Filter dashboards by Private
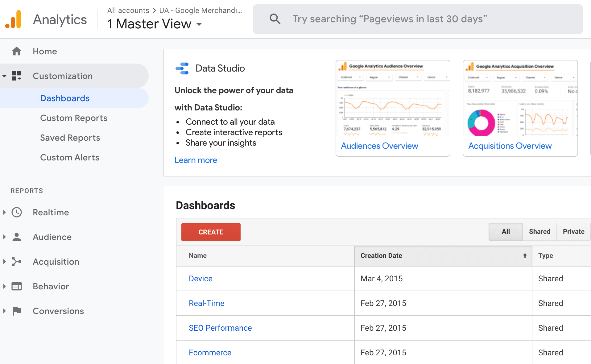Viewport: 591px width, 364px height. pos(574,232)
